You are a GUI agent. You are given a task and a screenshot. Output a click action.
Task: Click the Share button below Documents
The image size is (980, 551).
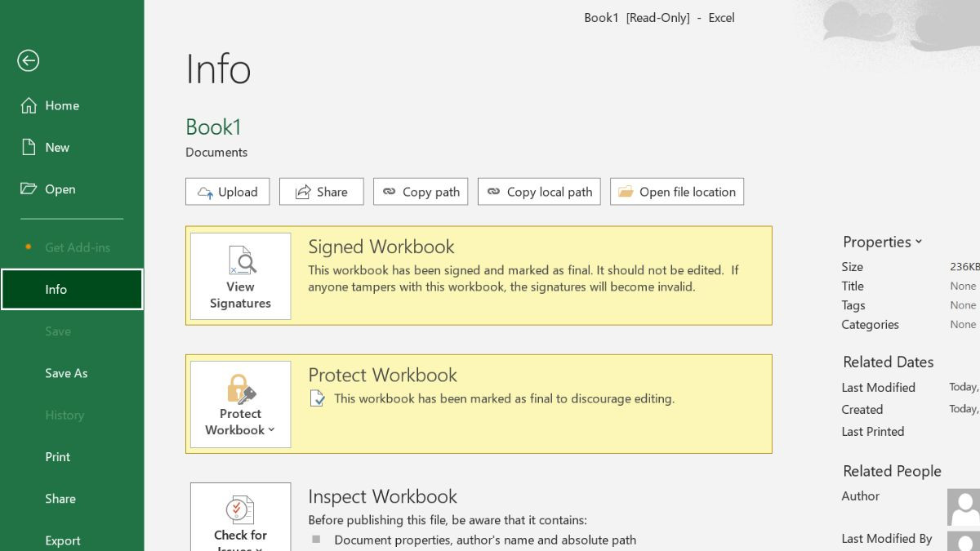point(321,192)
